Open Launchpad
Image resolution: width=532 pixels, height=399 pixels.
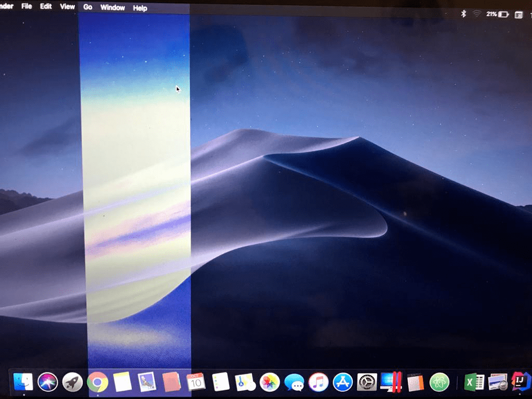73,382
